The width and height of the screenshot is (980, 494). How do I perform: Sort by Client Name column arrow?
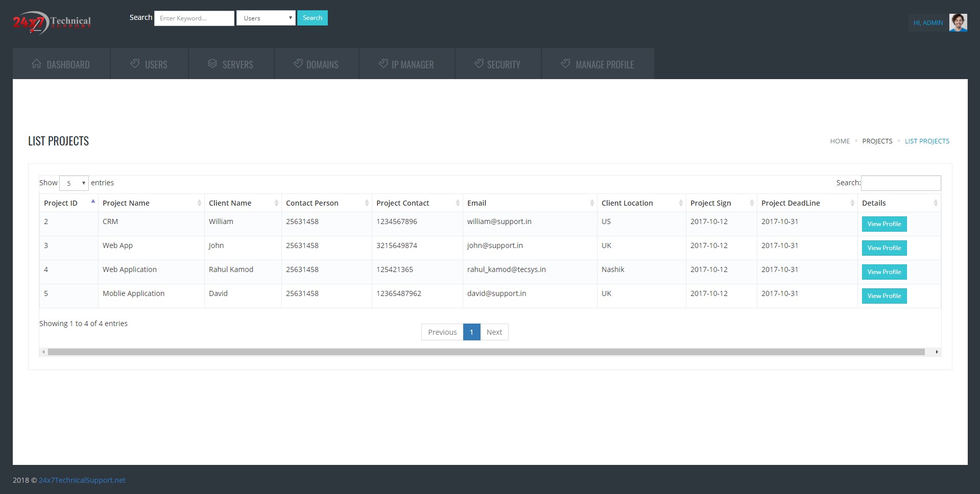pos(276,203)
